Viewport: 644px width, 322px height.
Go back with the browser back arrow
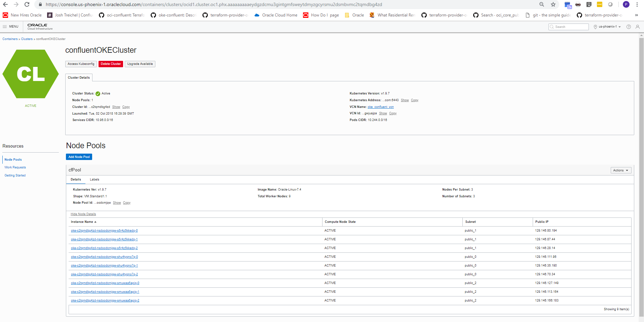coord(5,4)
